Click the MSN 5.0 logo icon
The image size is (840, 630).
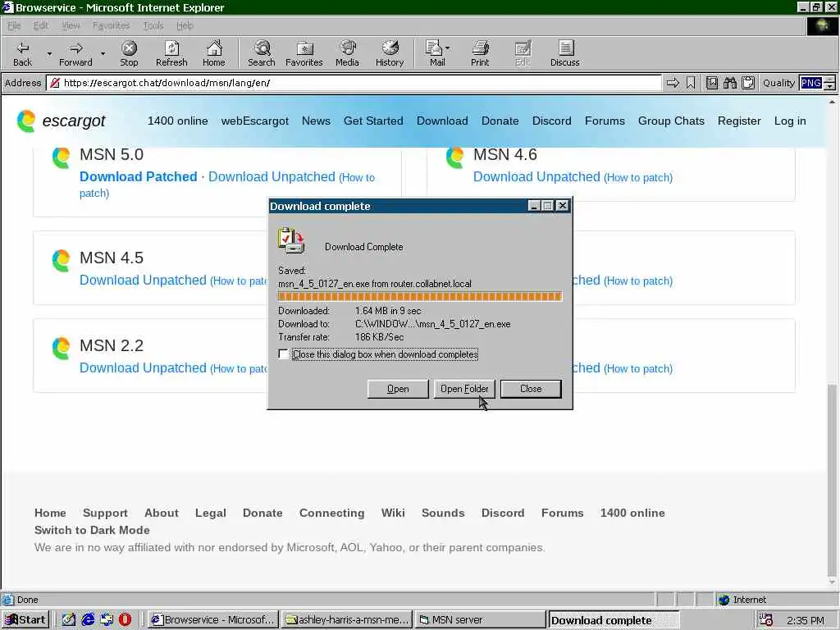pos(61,157)
